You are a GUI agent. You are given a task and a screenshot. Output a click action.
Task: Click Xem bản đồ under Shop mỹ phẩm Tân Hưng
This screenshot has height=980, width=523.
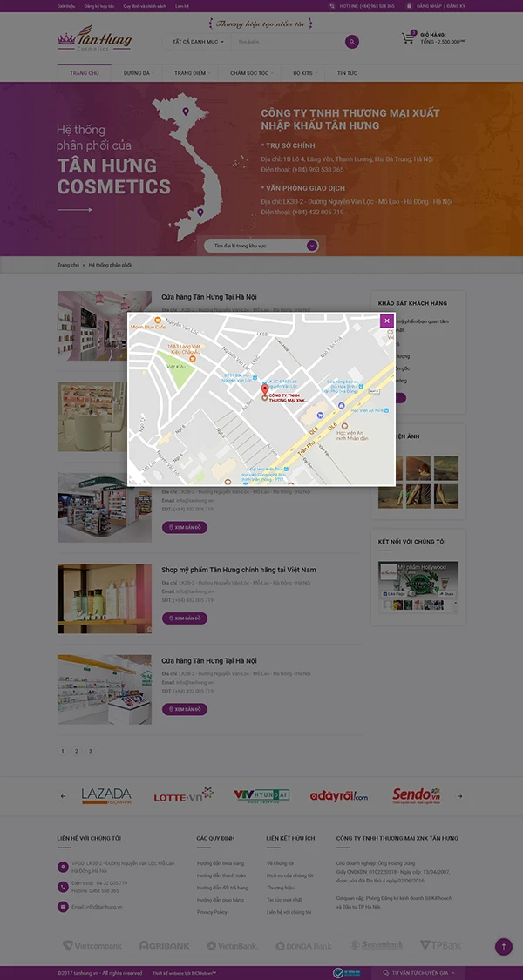pos(185,618)
